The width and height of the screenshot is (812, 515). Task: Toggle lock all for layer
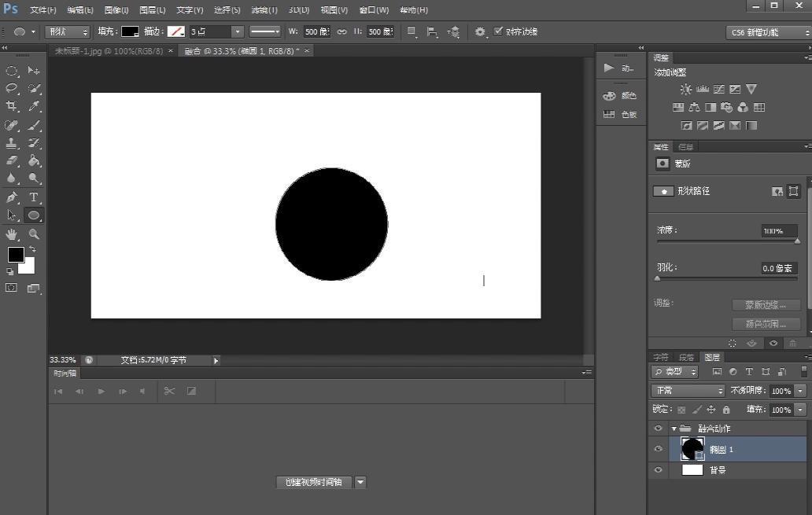click(726, 410)
